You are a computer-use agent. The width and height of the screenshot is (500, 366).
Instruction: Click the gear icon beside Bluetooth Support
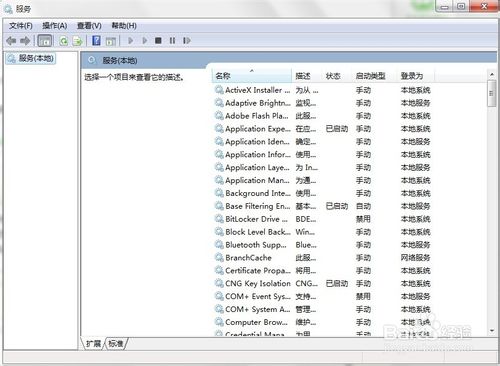tap(219, 244)
